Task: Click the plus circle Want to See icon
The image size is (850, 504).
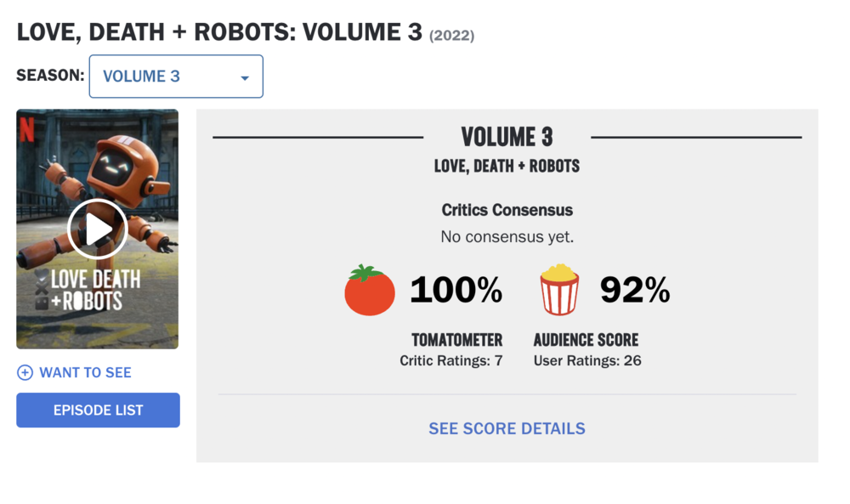Action: point(25,373)
